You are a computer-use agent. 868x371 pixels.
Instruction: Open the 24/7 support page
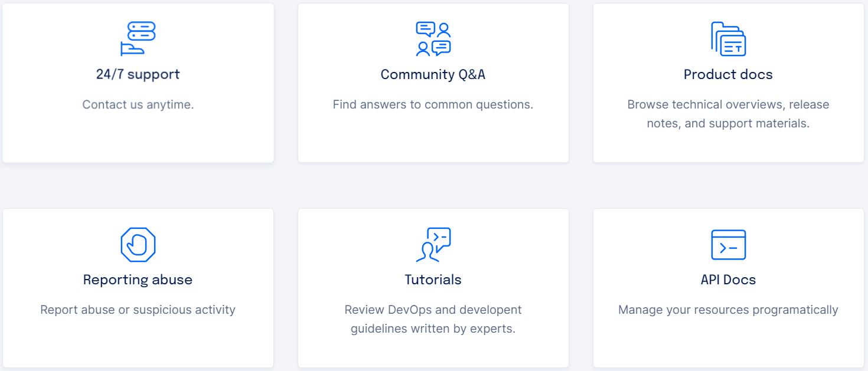[138, 74]
